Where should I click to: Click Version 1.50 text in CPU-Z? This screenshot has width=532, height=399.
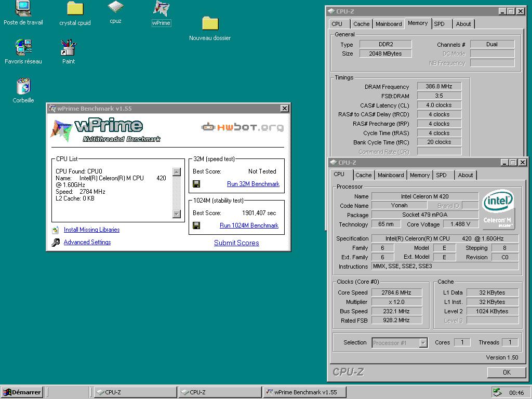(502, 357)
